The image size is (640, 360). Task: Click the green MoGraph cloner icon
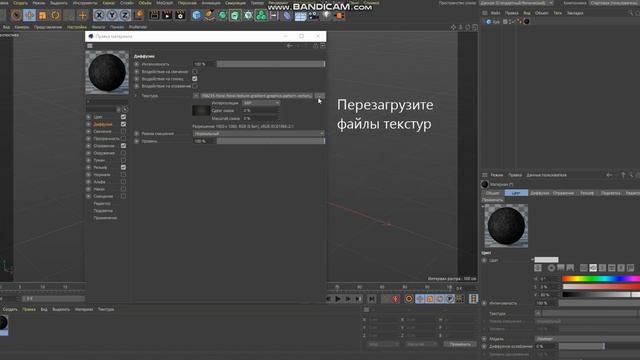[261, 16]
